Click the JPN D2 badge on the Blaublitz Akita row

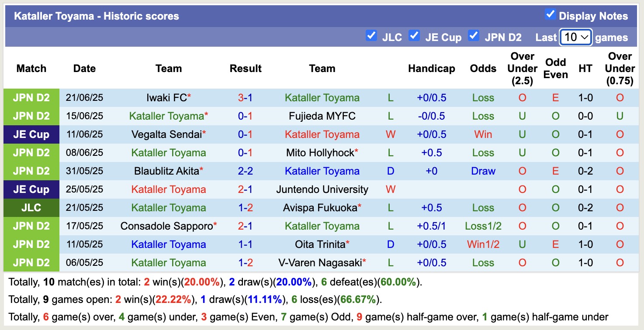pos(31,171)
